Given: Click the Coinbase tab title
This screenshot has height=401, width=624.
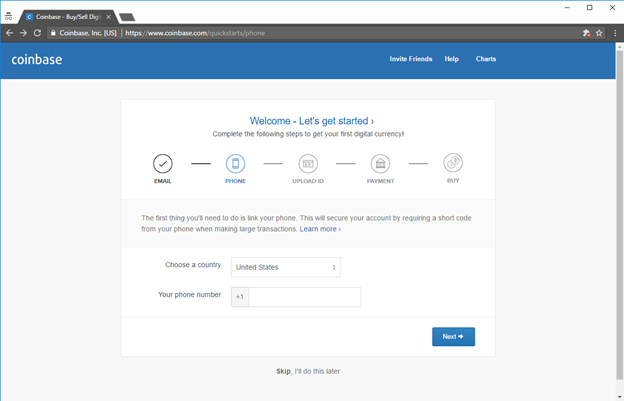Looking at the screenshot, I should (x=68, y=17).
